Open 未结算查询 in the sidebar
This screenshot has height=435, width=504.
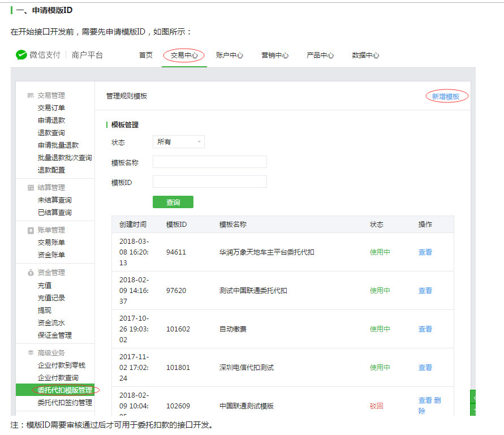coord(55,200)
